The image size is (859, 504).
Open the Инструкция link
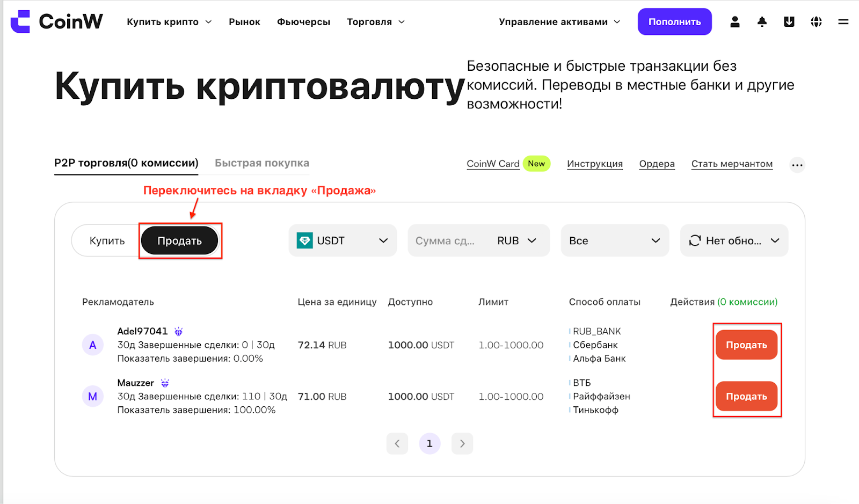coord(595,164)
